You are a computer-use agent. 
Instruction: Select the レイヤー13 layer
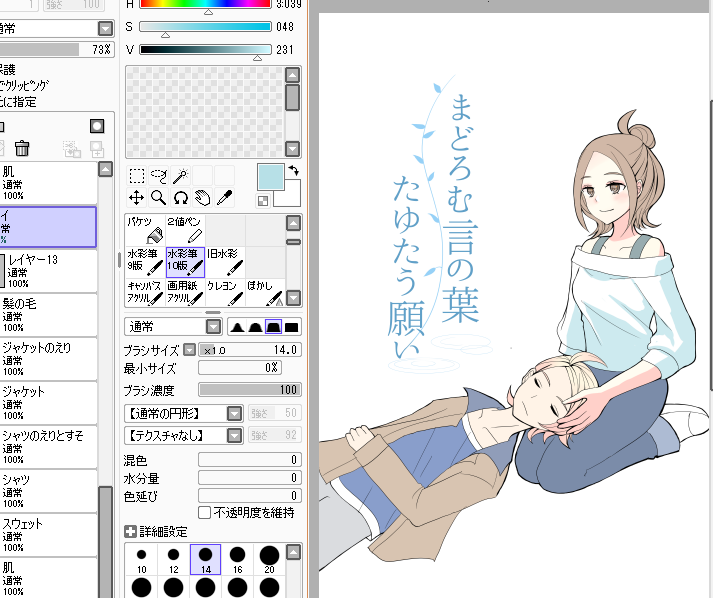pyautogui.click(x=48, y=271)
